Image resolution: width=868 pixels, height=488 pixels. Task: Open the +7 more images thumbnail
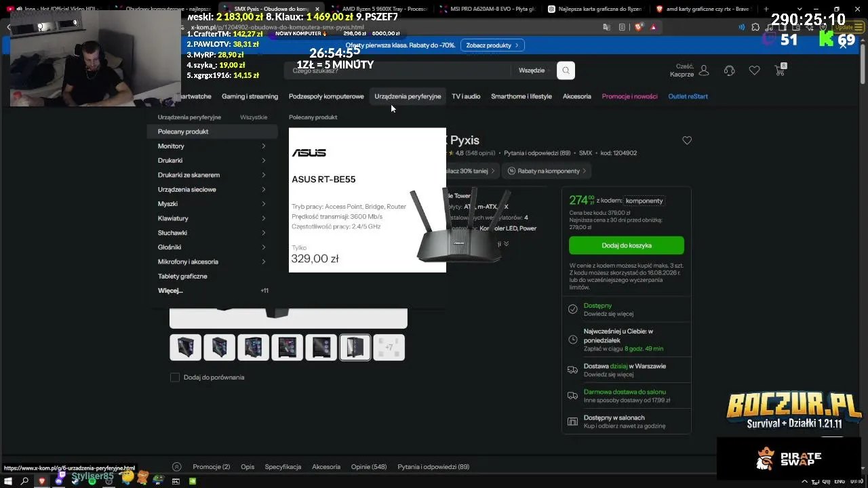(389, 348)
